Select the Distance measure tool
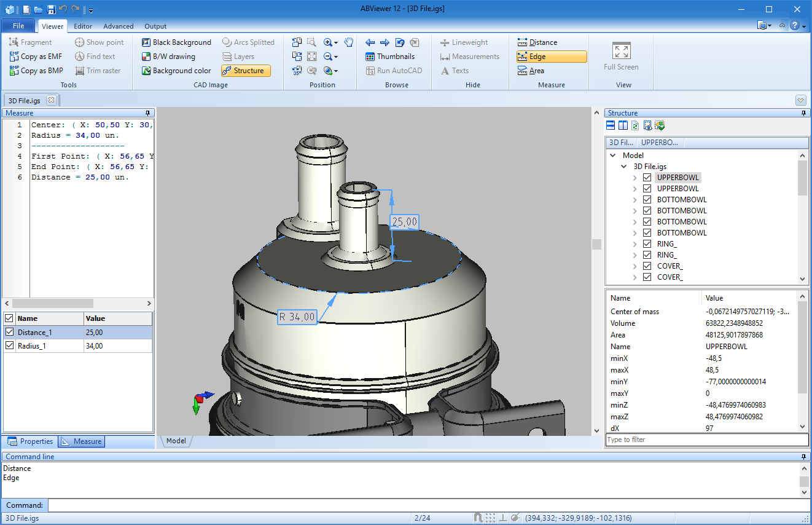 pos(537,42)
